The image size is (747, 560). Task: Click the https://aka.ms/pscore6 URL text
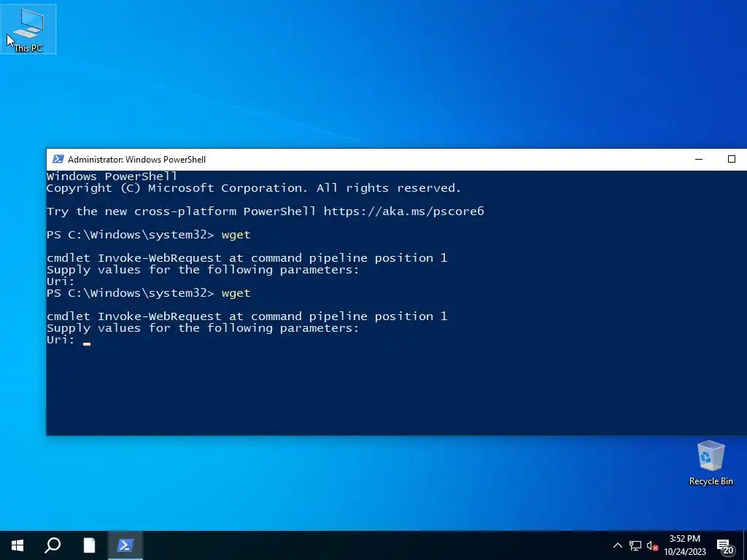click(x=403, y=211)
